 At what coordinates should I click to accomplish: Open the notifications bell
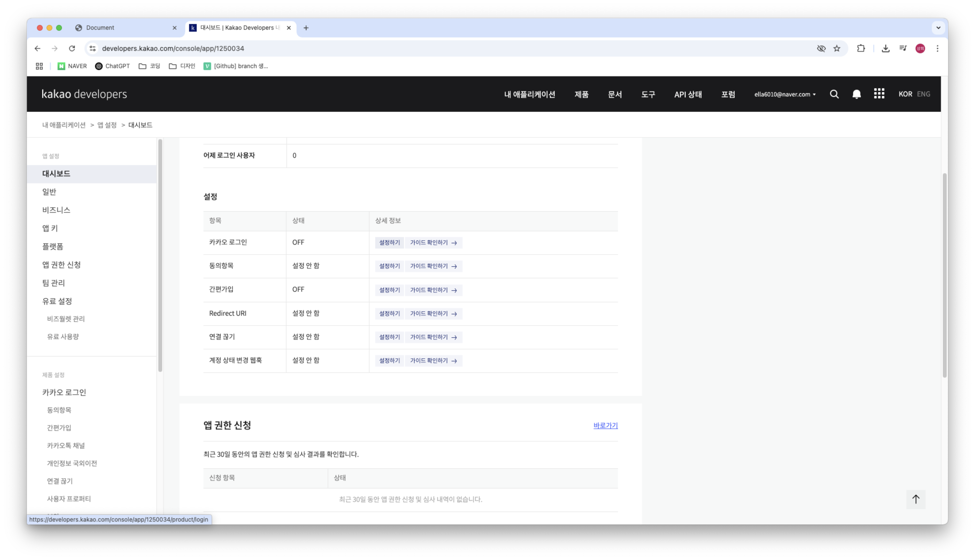856,94
